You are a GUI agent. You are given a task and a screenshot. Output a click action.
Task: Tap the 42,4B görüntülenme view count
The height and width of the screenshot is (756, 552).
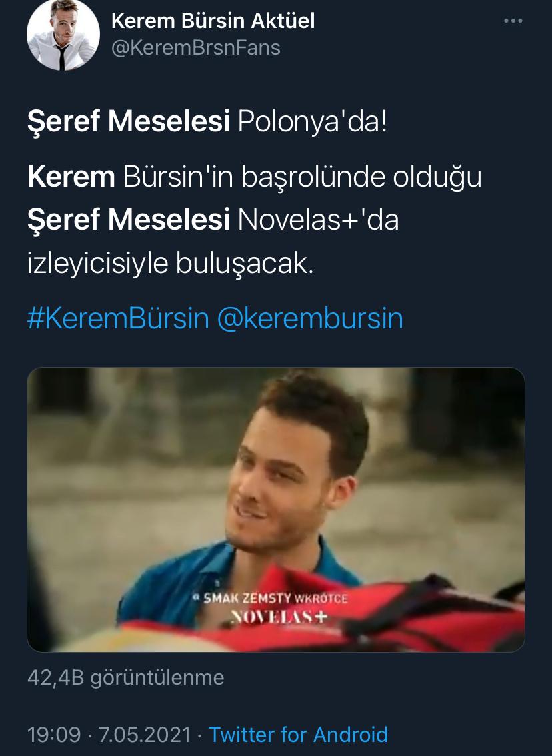pyautogui.click(x=125, y=677)
